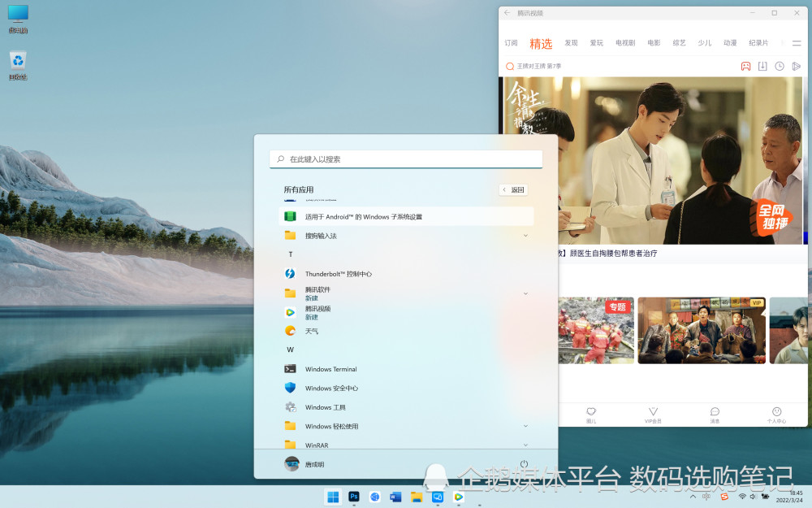The width and height of the screenshot is (812, 508).
Task: Open the VIP-tagged movie thumbnail
Action: pyautogui.click(x=702, y=330)
